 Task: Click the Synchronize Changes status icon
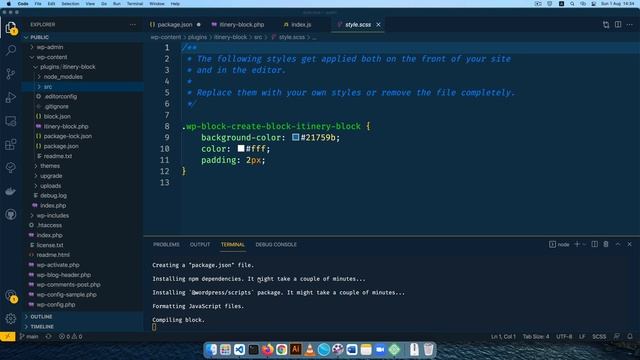click(x=49, y=337)
